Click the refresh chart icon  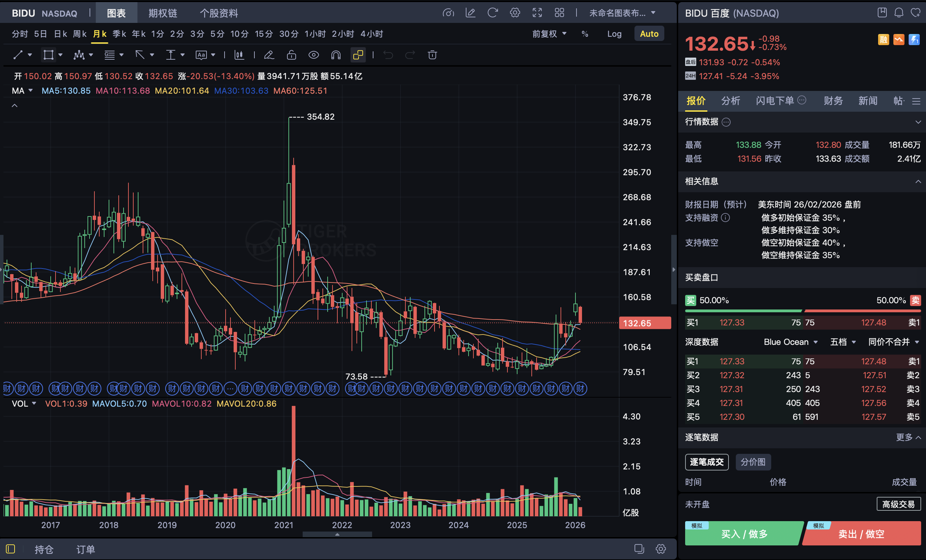point(492,13)
